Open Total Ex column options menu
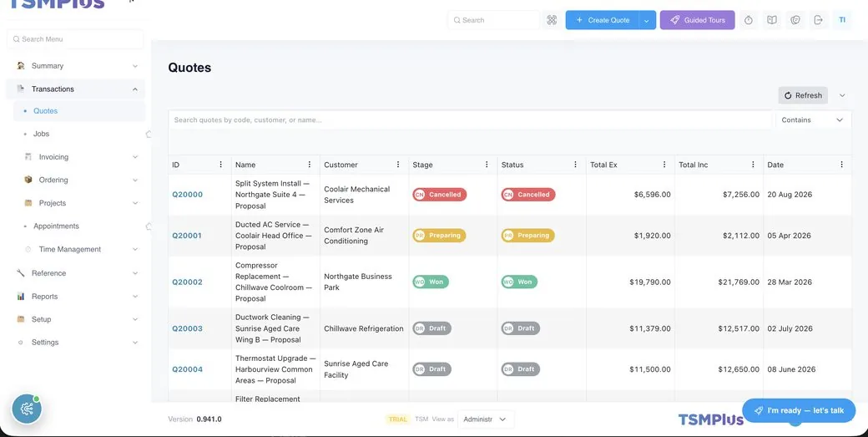Screen dimensions: 868x437 pyautogui.click(x=664, y=165)
